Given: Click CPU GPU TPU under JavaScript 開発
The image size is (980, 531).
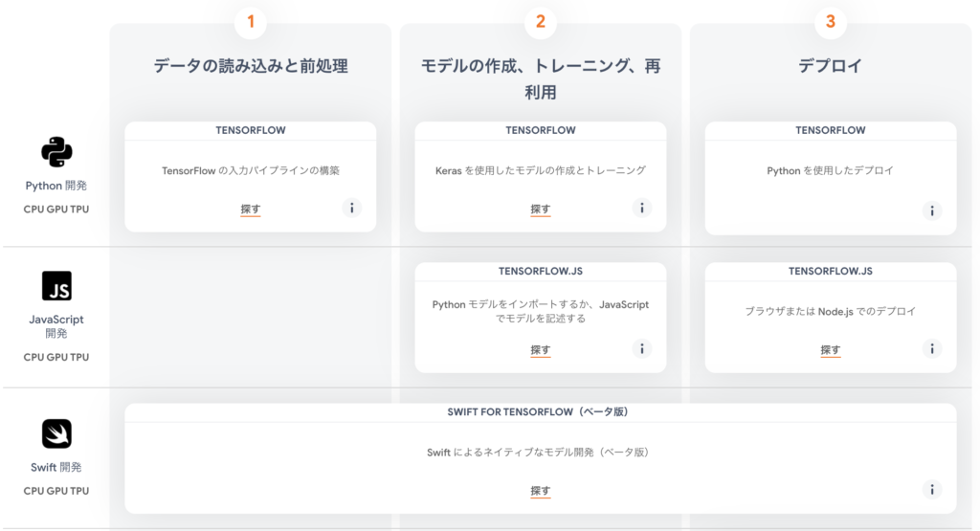Looking at the screenshot, I should (56, 357).
